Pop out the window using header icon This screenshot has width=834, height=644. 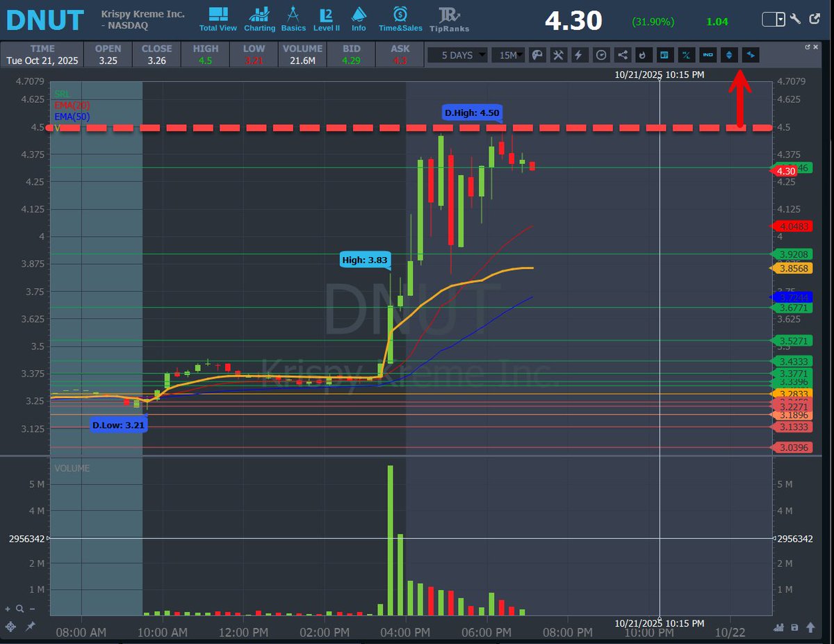[814, 20]
